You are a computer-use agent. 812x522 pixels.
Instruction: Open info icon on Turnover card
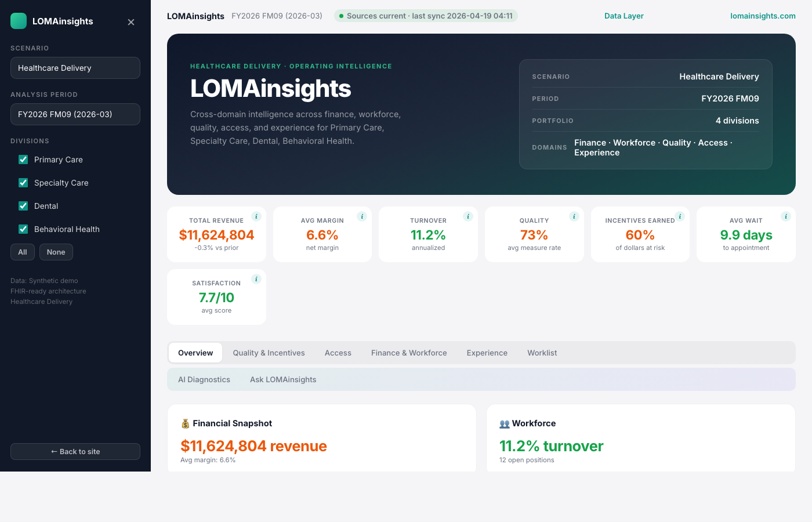(468, 216)
